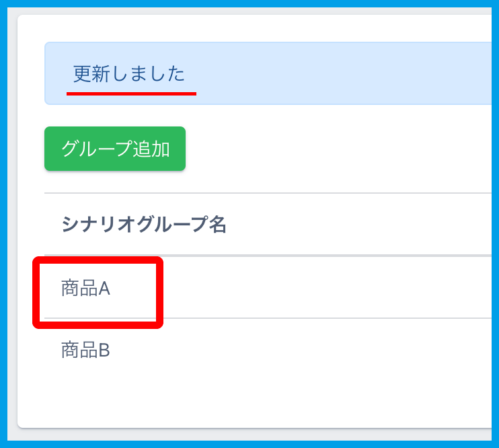Screen dimensions: 499x448
Task: Click the white margin above the blue banner
Action: pos(256,28)
